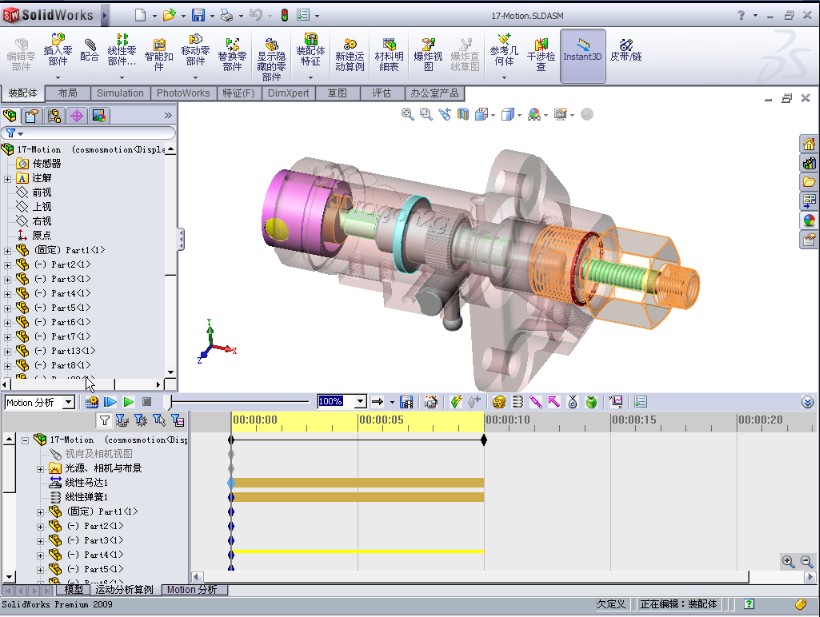Open Reference Geometry (参考几何体) tool
The width and height of the screenshot is (820, 617).
pyautogui.click(x=504, y=51)
